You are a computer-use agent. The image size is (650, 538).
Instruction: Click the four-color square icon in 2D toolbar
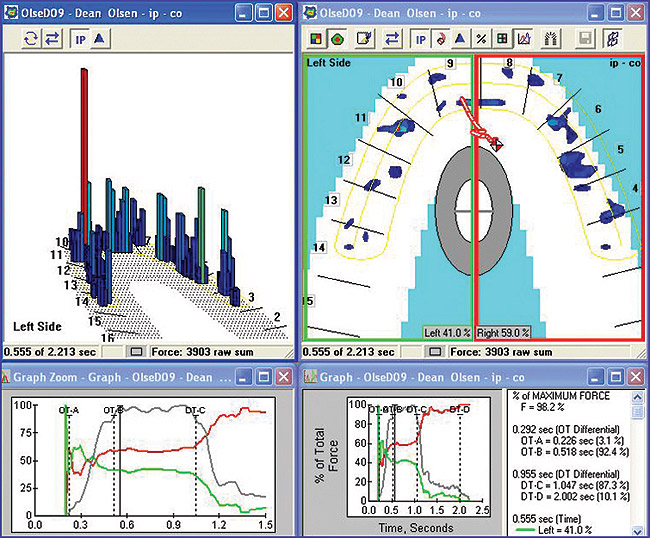pos(315,39)
